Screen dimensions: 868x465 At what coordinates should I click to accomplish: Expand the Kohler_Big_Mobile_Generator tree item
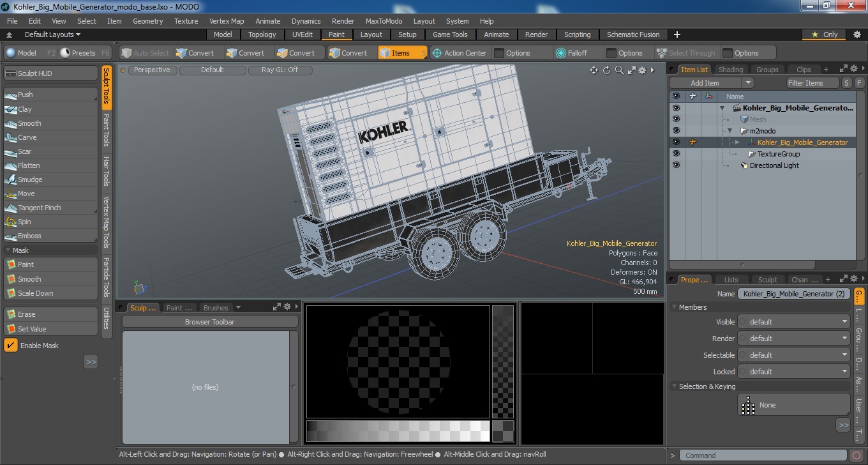737,142
